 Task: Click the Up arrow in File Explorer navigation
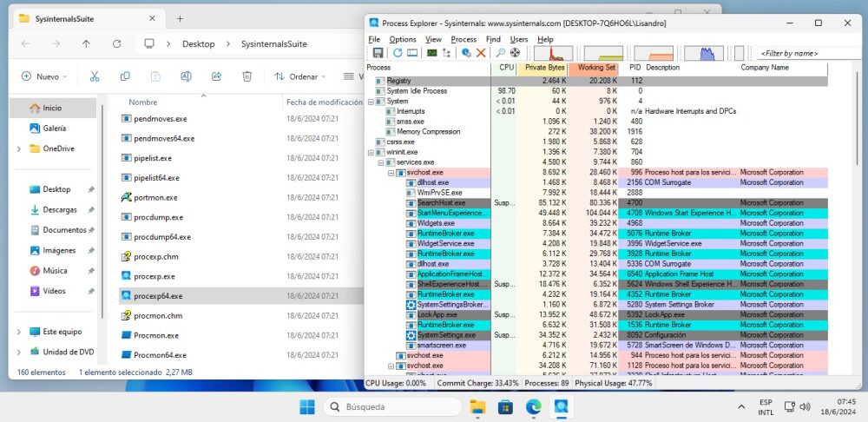point(86,43)
